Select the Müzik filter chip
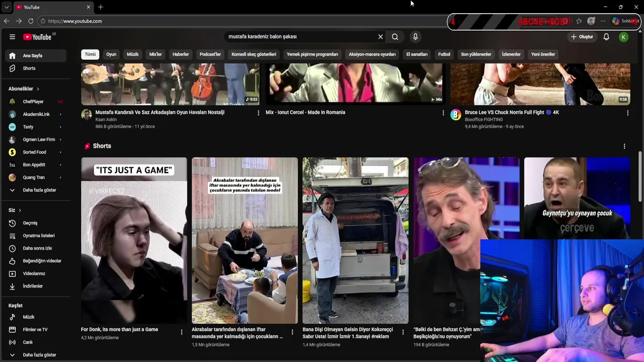Image resolution: width=644 pixels, height=362 pixels. [133, 54]
